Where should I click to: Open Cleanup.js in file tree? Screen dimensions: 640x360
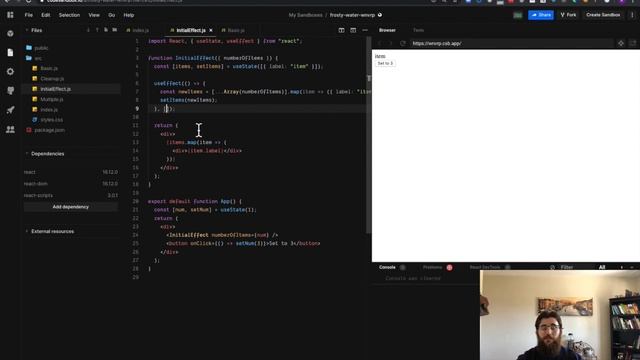point(52,79)
